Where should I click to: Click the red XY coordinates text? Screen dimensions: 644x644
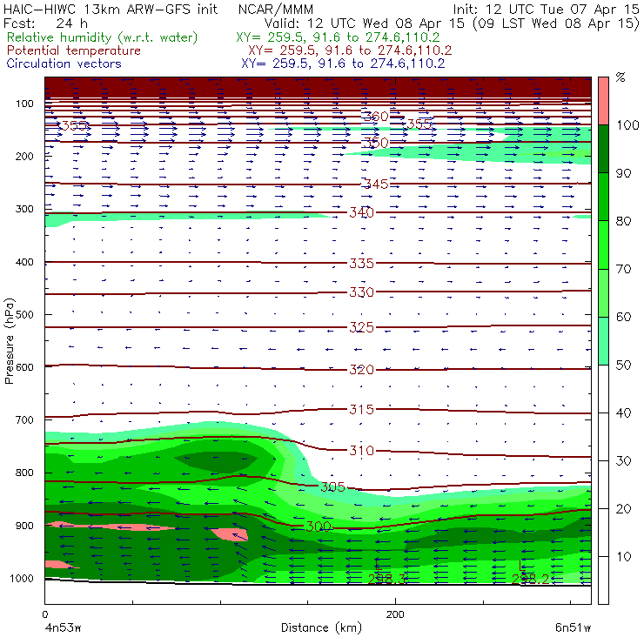(x=350, y=51)
